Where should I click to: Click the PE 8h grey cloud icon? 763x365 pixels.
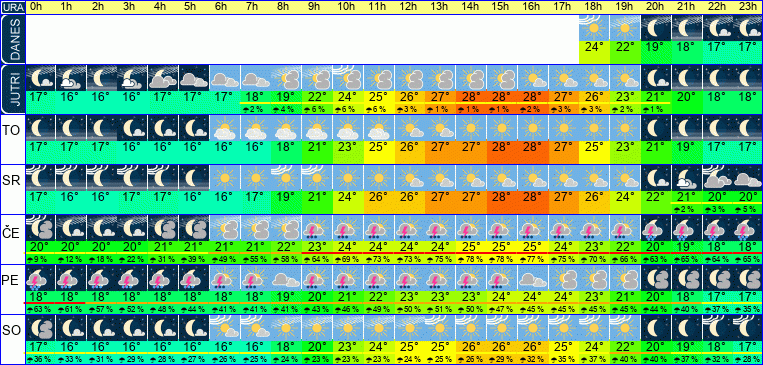287,277
